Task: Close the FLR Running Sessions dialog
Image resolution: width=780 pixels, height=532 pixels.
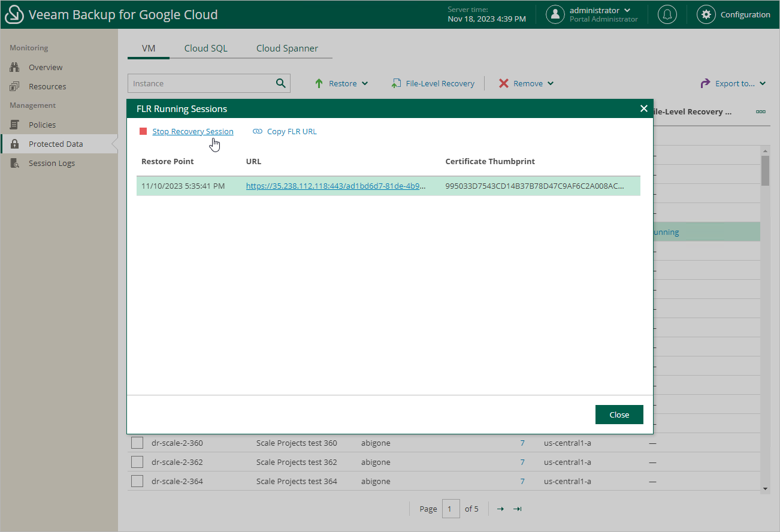Action: 644,108
